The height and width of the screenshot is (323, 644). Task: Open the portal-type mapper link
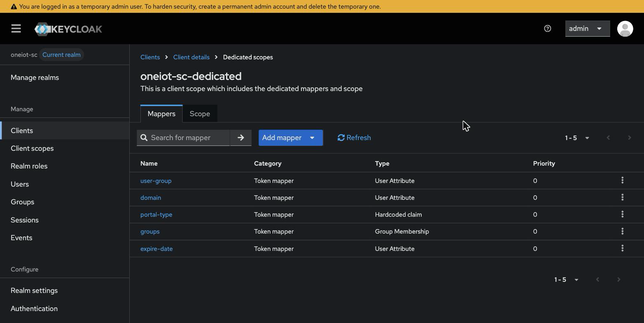(156, 214)
